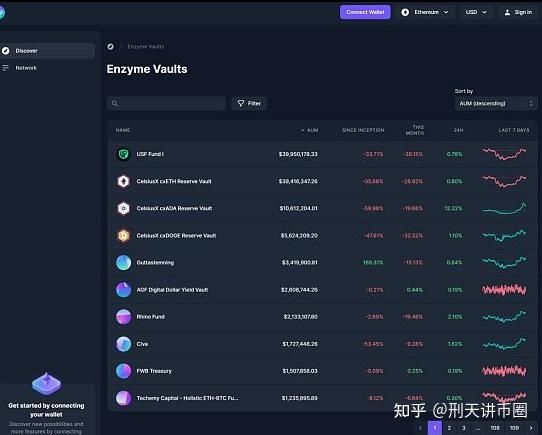Click into the vault search field
Screen dimensions: 542x435
pyautogui.click(x=166, y=103)
